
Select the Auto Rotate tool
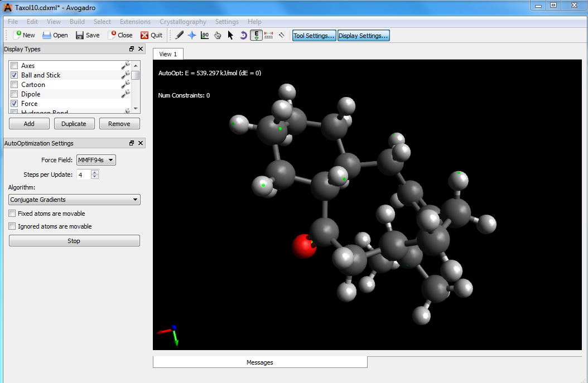click(x=243, y=35)
